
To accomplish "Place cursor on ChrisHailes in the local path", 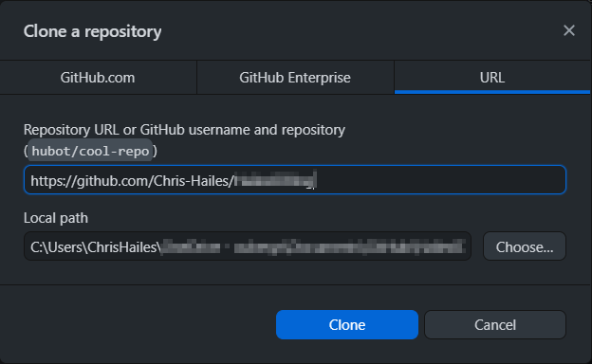I will click(122, 247).
